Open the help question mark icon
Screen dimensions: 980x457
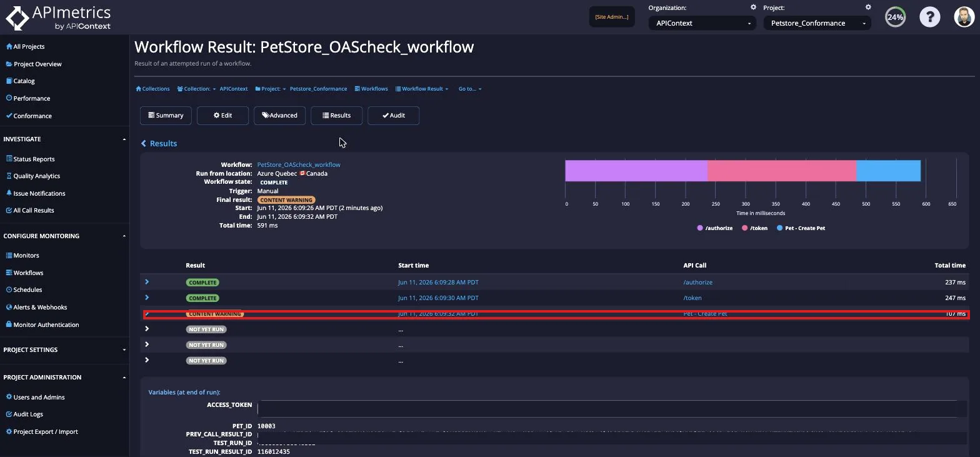click(929, 17)
